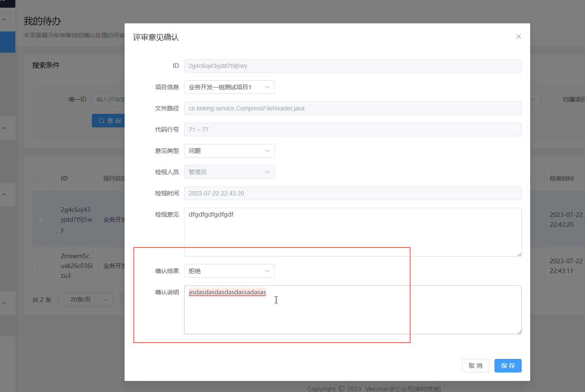
Task: Collapse the second sidebar menu chevron
Action: point(5,128)
